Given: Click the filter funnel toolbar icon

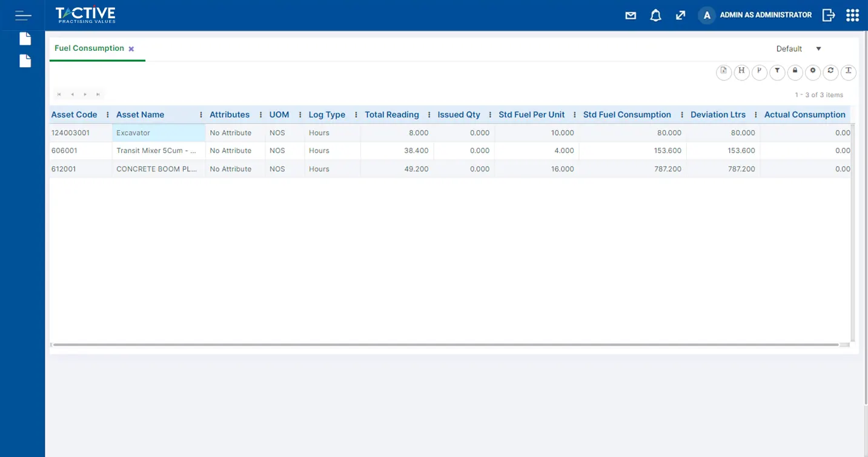Looking at the screenshot, I should tap(777, 71).
